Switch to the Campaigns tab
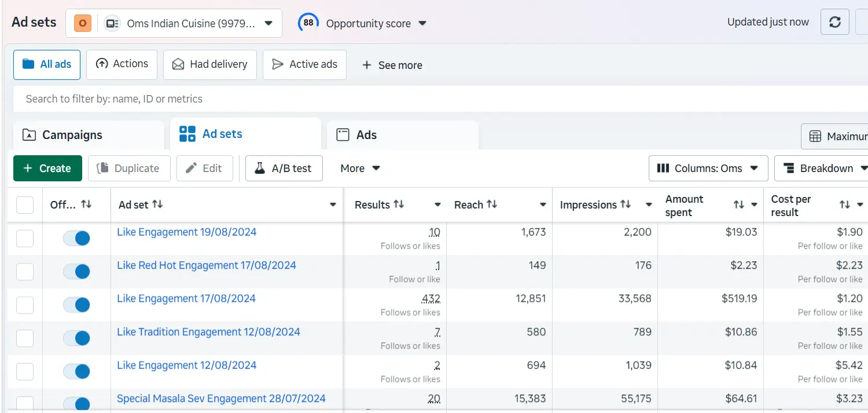Screen dimensions: 868x413 coord(72,134)
